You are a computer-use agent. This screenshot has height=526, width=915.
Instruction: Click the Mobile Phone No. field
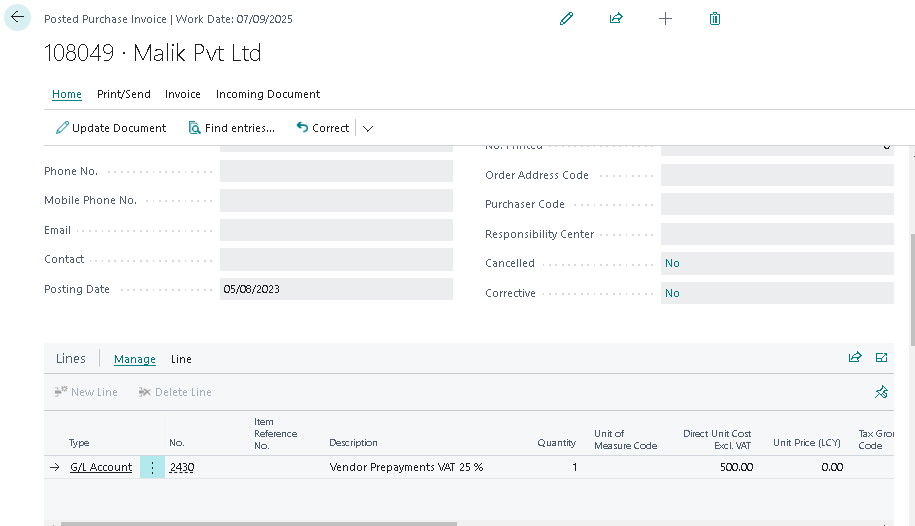[336, 200]
